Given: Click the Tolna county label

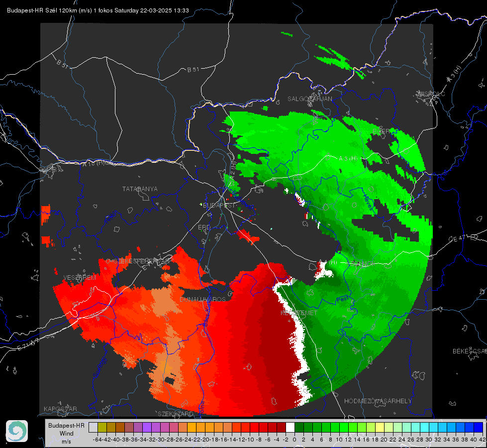Looking at the screenshot, I should 201,408.
